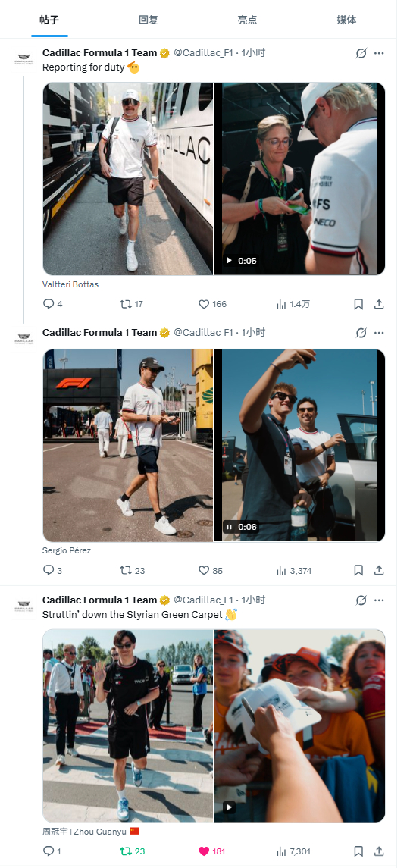This screenshot has width=410, height=868.
Task: Pause the Sergio Pérez selfie video
Action: pos(230,527)
